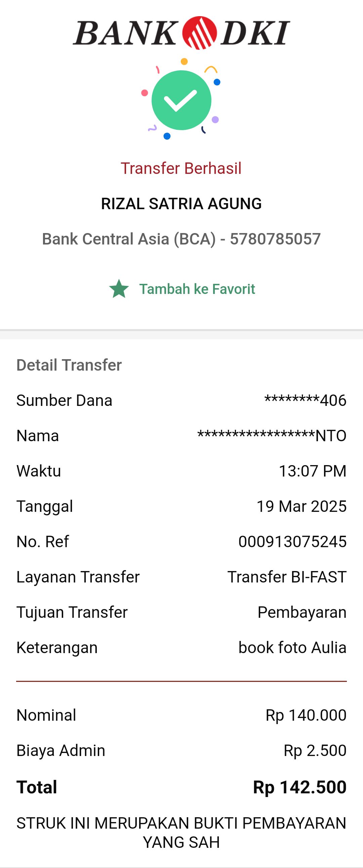
Task: Tap the green success checkmark icon
Action: 181,100
